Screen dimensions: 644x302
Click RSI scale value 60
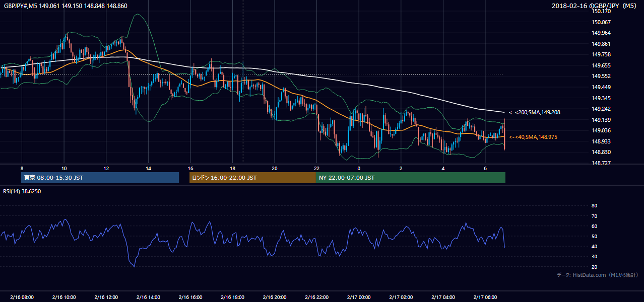[594, 226]
